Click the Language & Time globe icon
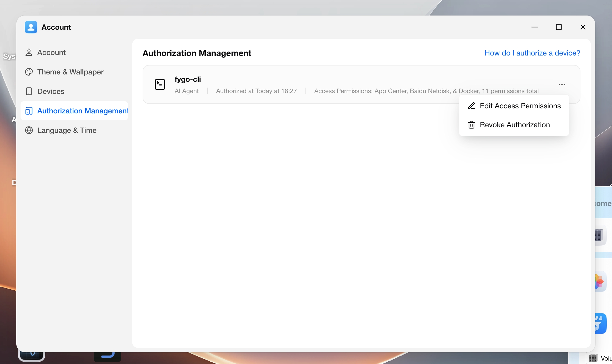The width and height of the screenshot is (612, 364). pos(29,130)
